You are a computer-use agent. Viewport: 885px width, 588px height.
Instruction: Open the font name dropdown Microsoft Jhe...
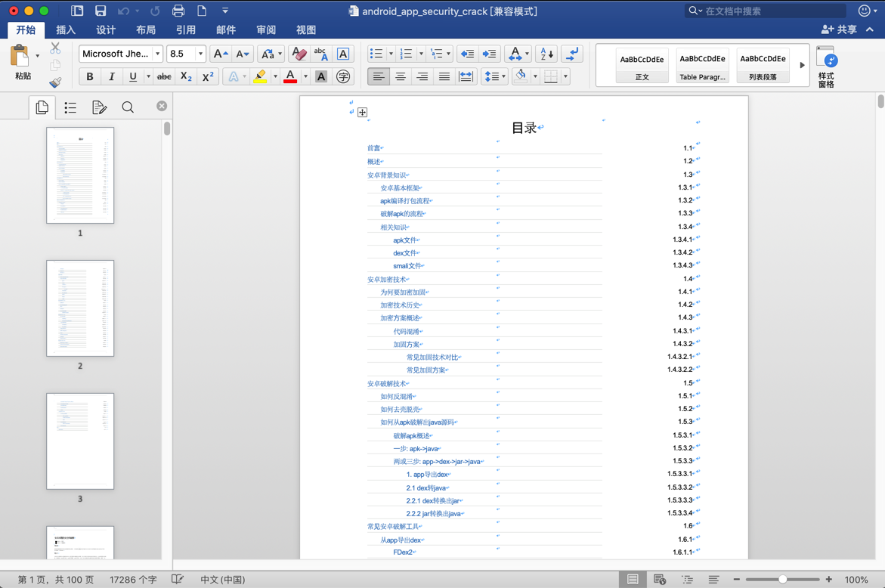click(157, 54)
